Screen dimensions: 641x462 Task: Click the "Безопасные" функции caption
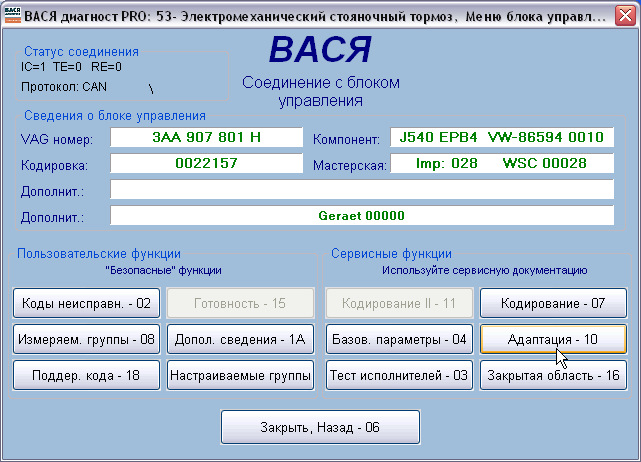pos(163,270)
